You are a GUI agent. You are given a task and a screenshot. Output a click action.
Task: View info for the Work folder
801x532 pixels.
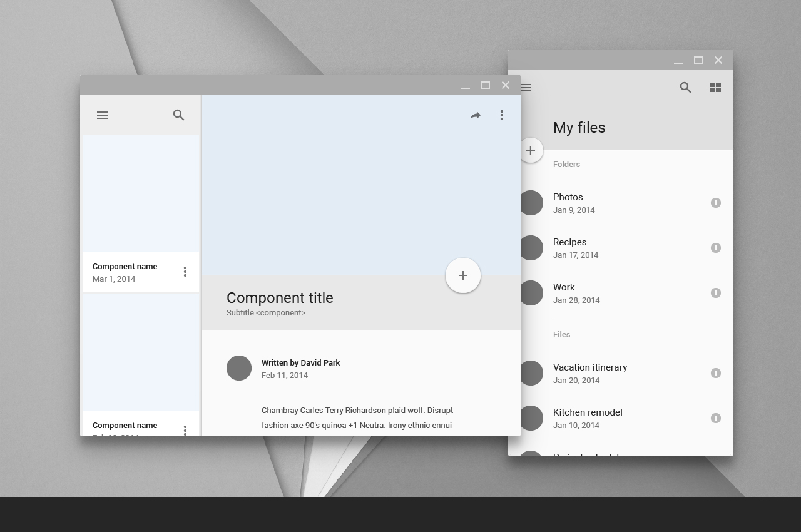(x=716, y=293)
